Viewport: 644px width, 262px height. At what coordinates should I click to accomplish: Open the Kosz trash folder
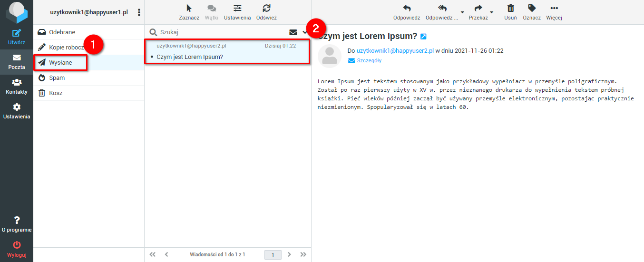88,93
